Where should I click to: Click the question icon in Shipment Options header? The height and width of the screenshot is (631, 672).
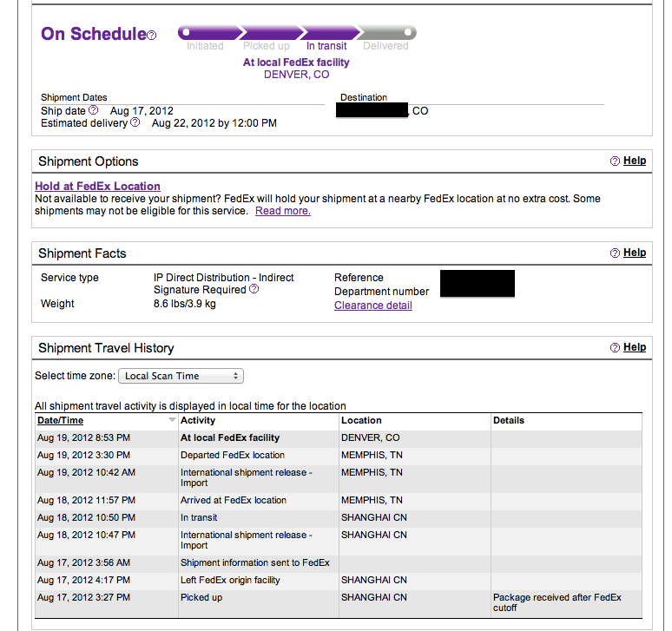click(615, 161)
